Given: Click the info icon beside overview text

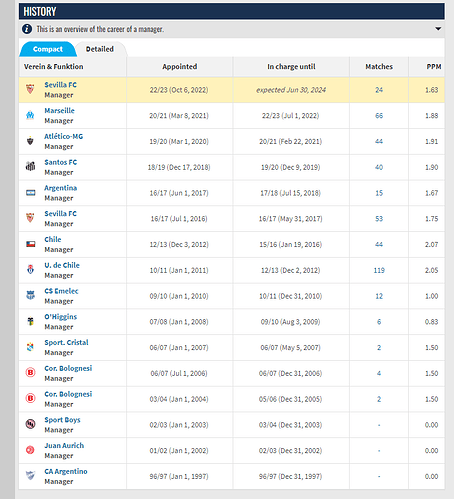Looking at the screenshot, I should coord(27,29).
